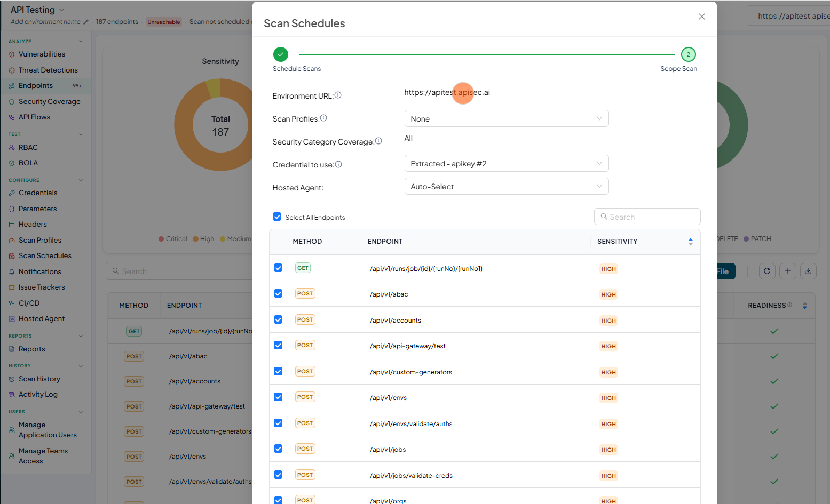Collapse the ANALYZE sidebar section
830x504 pixels.
coord(81,41)
